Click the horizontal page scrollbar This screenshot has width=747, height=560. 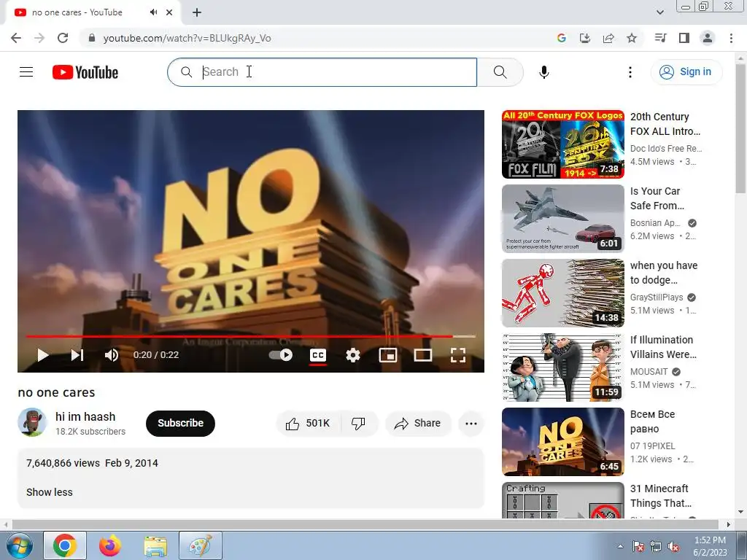point(366,524)
